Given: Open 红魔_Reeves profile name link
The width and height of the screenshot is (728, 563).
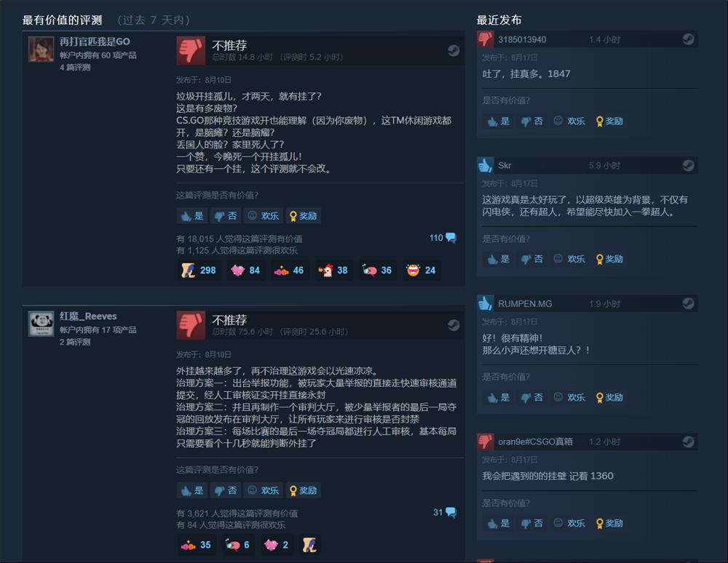Looking at the screenshot, I should click(88, 316).
